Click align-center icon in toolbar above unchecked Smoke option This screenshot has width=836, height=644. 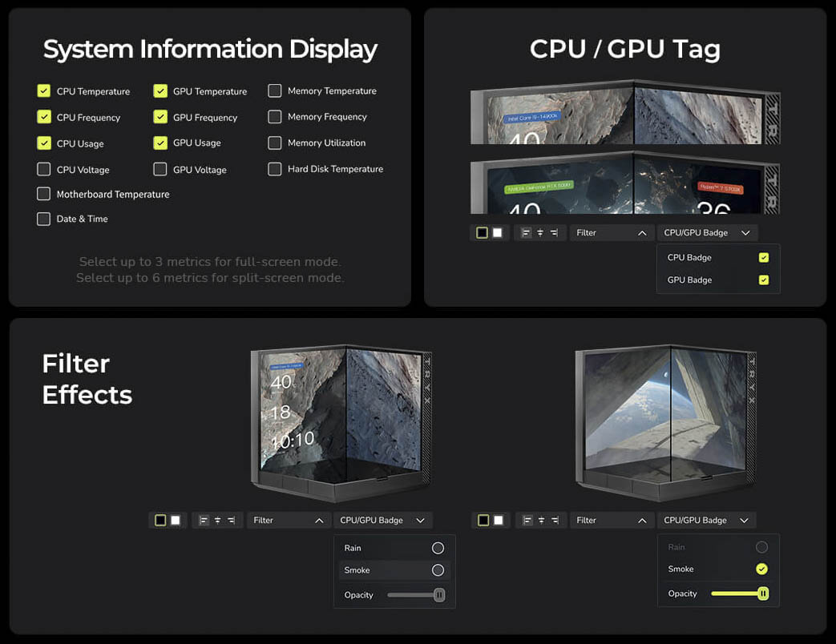click(217, 521)
